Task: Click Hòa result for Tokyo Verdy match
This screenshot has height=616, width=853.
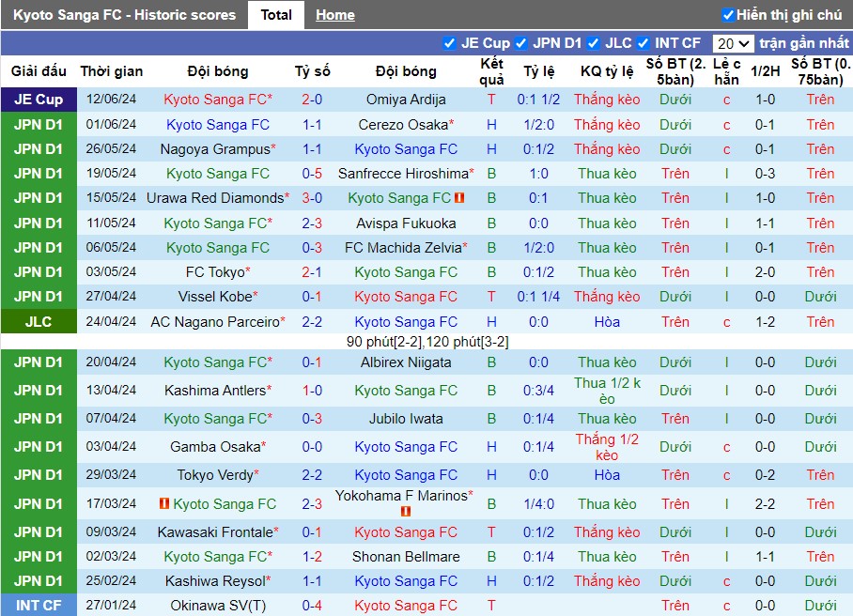Action: (607, 474)
